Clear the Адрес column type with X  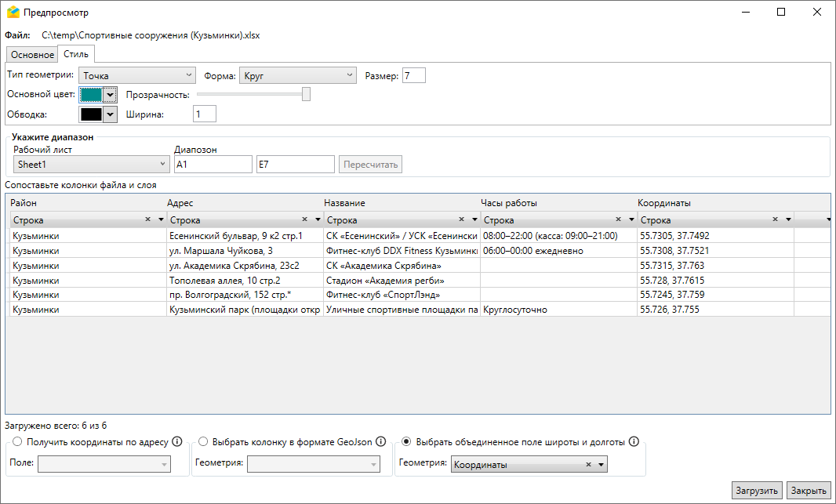305,220
